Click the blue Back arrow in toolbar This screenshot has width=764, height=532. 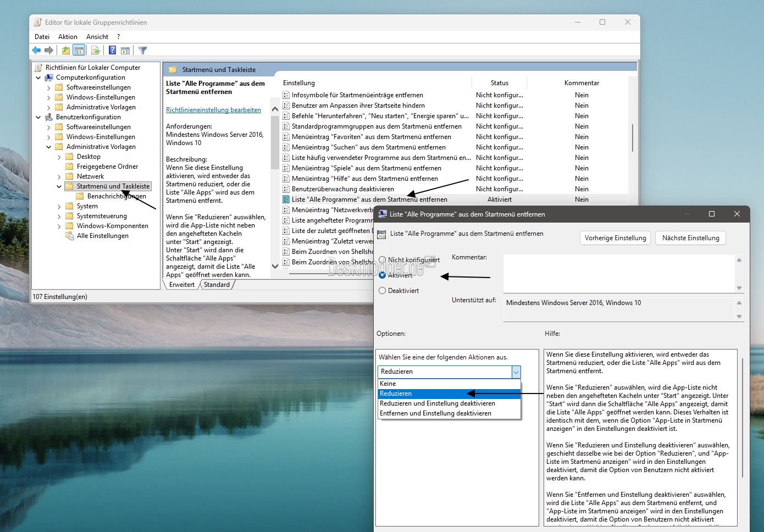[x=36, y=51]
